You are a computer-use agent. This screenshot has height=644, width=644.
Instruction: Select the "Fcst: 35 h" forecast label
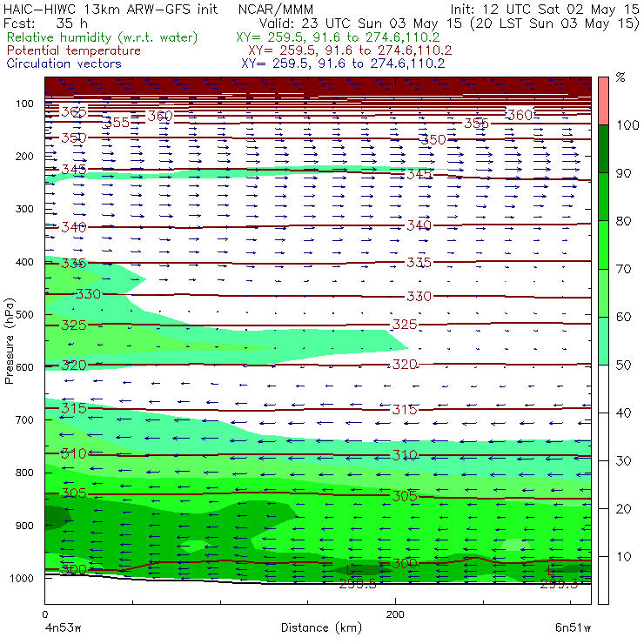point(45,23)
